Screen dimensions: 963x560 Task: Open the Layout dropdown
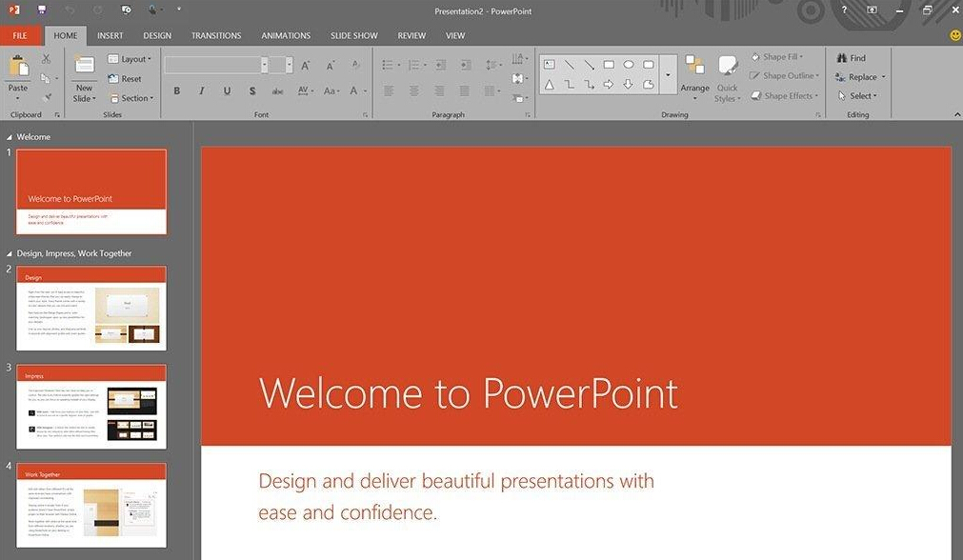pyautogui.click(x=130, y=59)
